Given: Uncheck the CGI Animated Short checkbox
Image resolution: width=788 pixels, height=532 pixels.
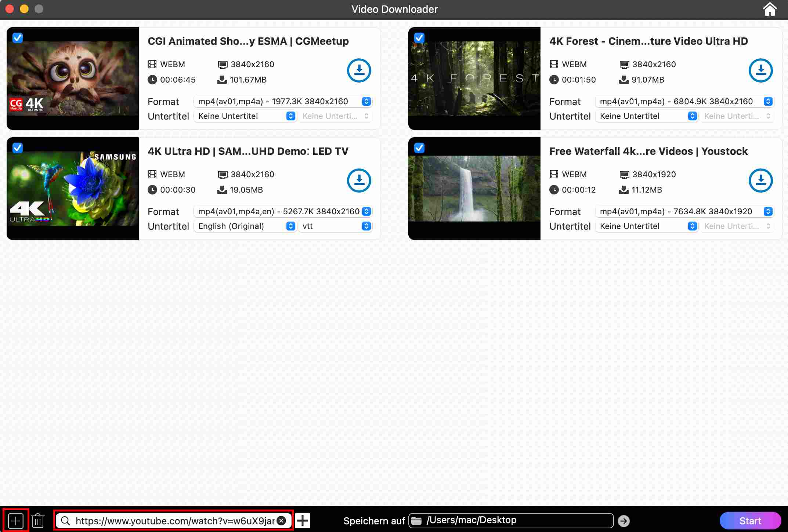Looking at the screenshot, I should pyautogui.click(x=18, y=38).
